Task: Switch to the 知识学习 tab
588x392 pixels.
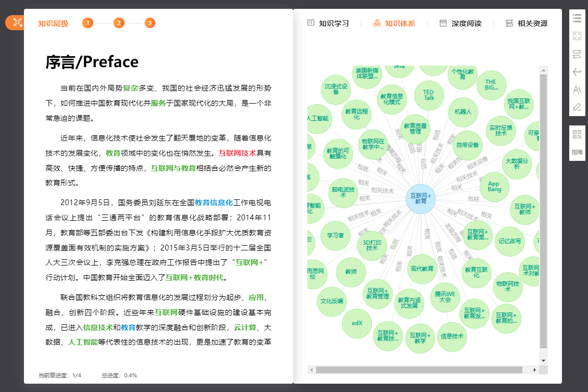Action: click(x=328, y=23)
